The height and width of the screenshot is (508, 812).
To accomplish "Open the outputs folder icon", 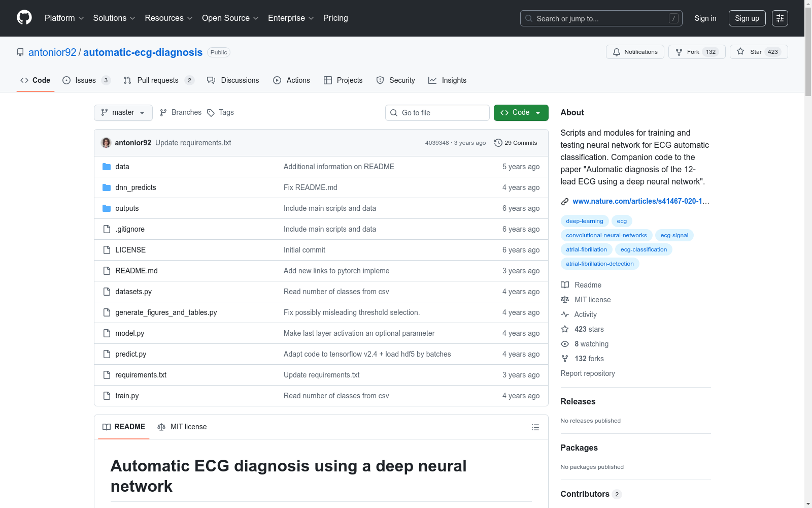I will tap(107, 208).
